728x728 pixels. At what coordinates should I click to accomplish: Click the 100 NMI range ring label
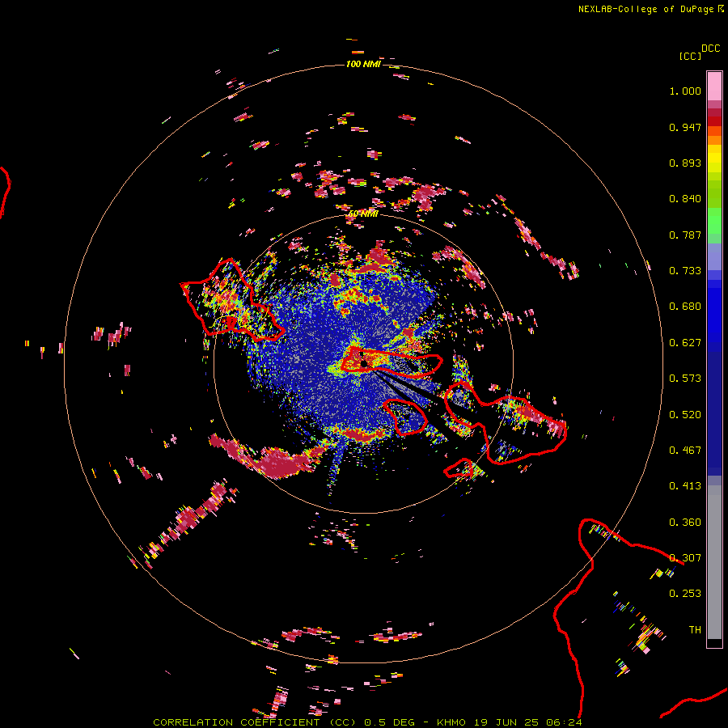363,64
